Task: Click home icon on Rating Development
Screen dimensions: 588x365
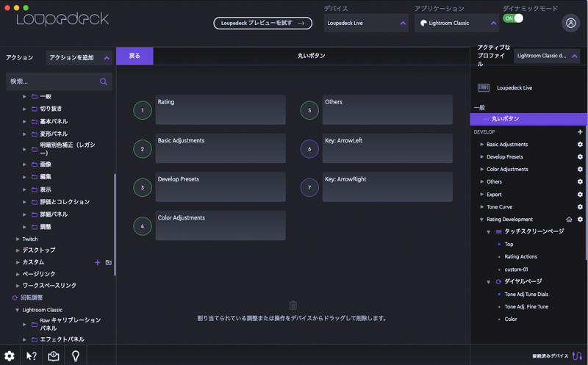Action: (x=569, y=220)
